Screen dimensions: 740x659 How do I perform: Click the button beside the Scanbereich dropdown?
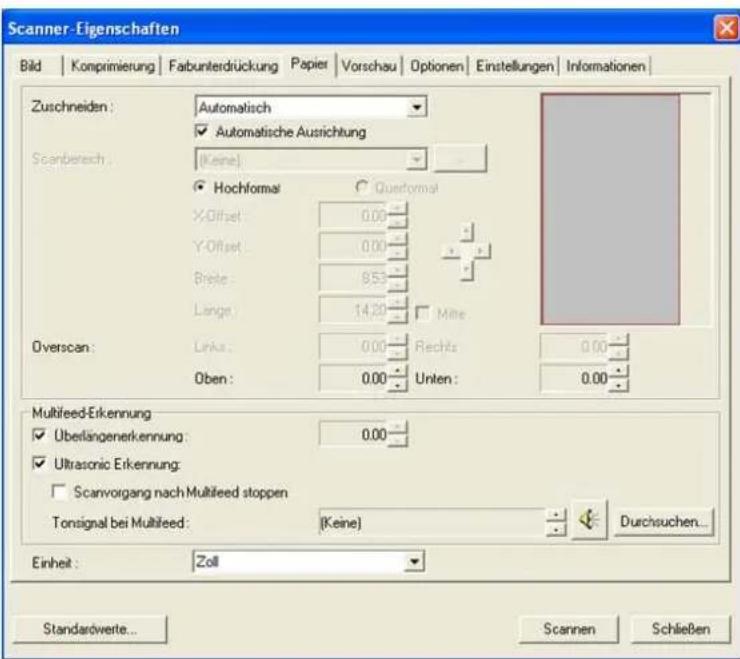point(460,159)
